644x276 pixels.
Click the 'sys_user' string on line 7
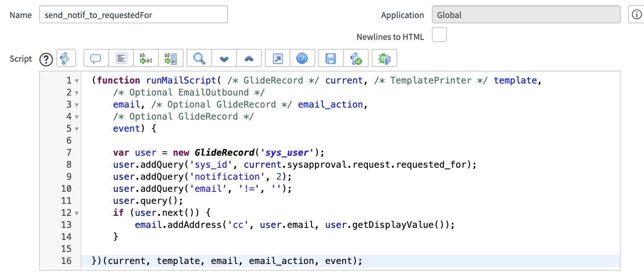click(x=287, y=153)
